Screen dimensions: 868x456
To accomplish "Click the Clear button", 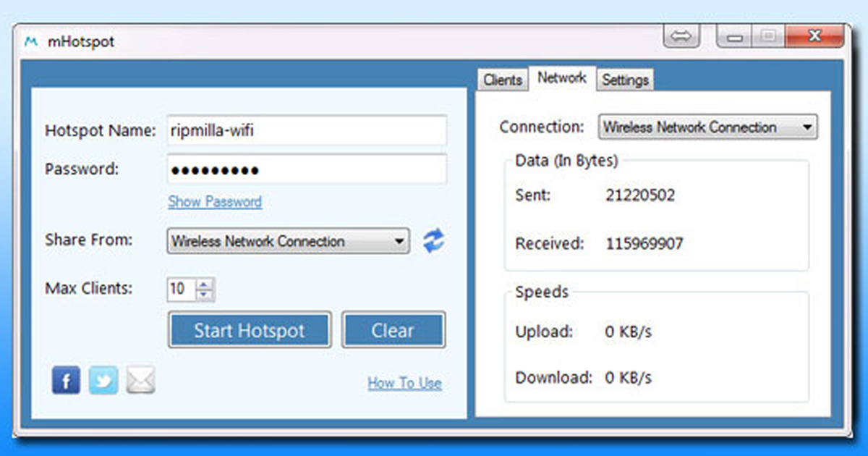I will click(x=393, y=330).
